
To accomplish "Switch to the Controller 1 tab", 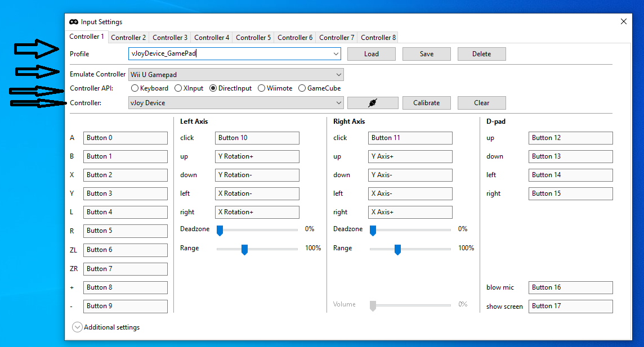I will point(87,37).
